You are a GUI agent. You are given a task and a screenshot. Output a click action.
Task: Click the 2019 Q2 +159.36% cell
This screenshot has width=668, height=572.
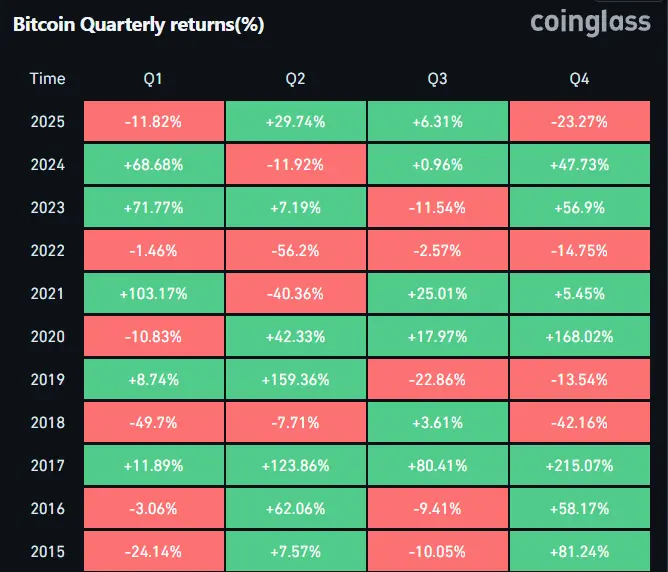coord(296,379)
